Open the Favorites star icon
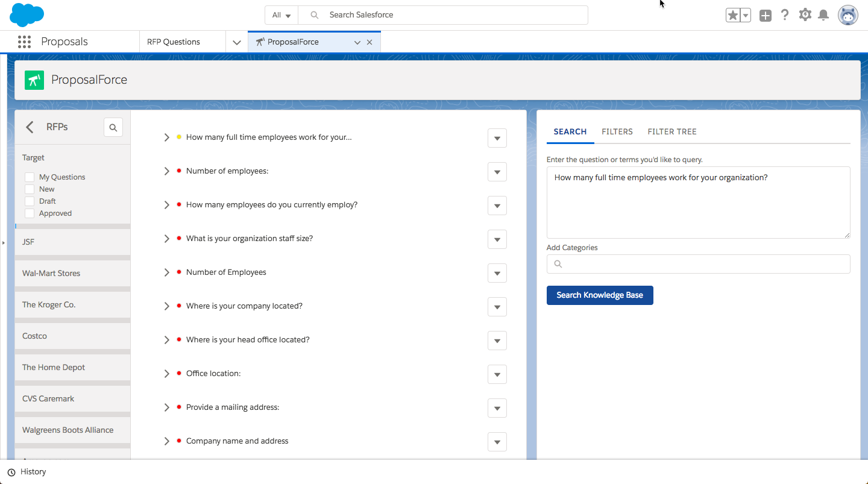This screenshot has height=484, width=868. click(x=732, y=16)
